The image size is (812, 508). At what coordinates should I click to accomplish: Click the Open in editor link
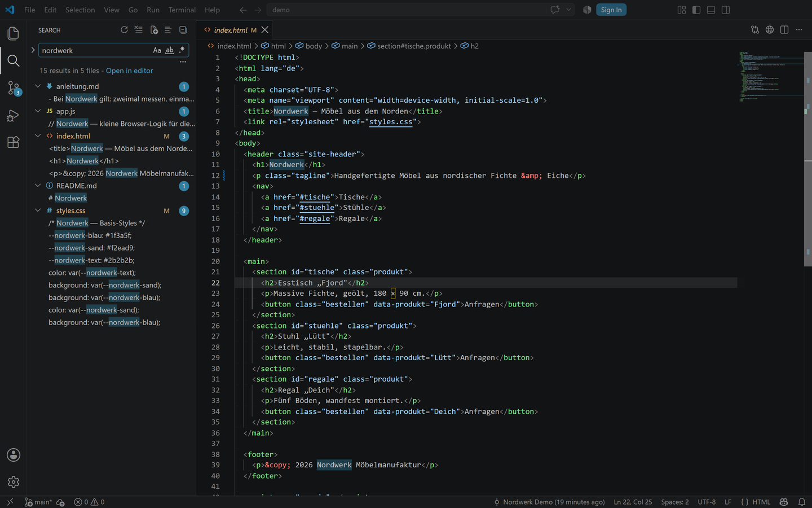pyautogui.click(x=129, y=71)
